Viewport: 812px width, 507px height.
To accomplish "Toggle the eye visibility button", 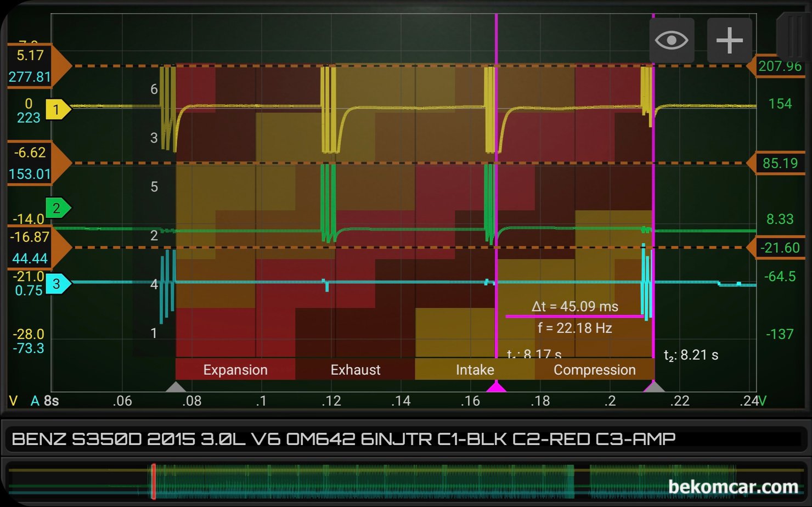I will pyautogui.click(x=672, y=40).
